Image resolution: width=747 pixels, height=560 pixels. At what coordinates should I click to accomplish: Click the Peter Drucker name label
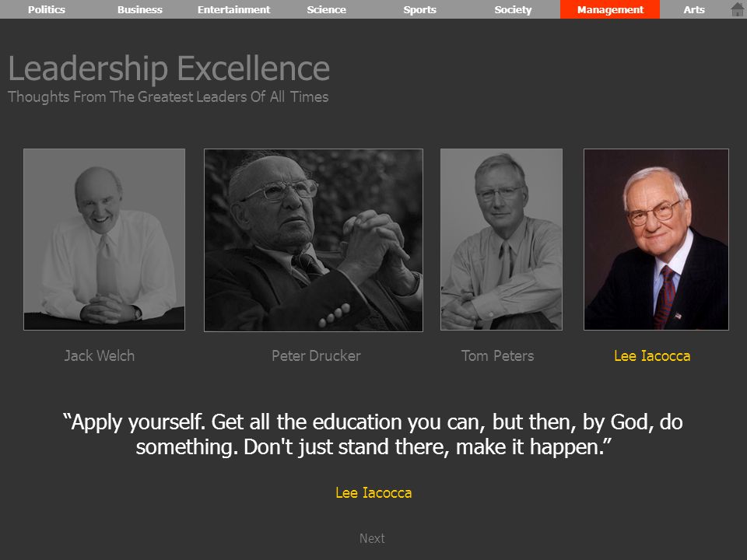[317, 355]
